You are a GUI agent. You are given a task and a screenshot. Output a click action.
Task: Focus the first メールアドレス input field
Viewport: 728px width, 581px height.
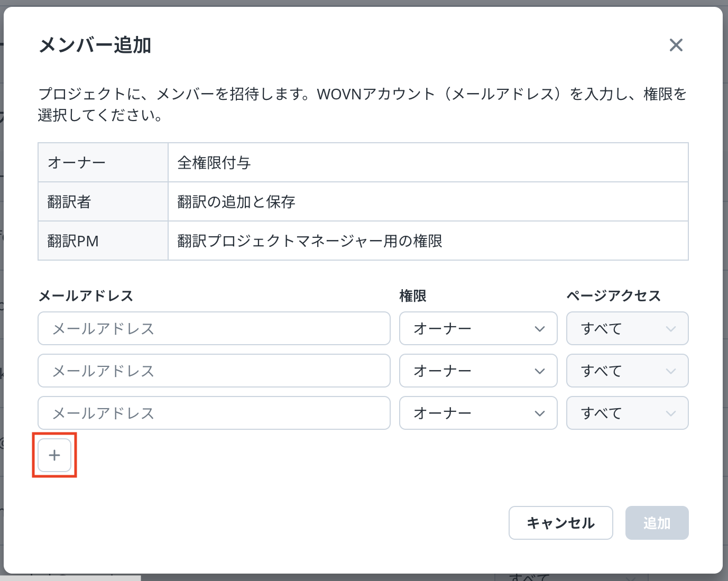(214, 328)
